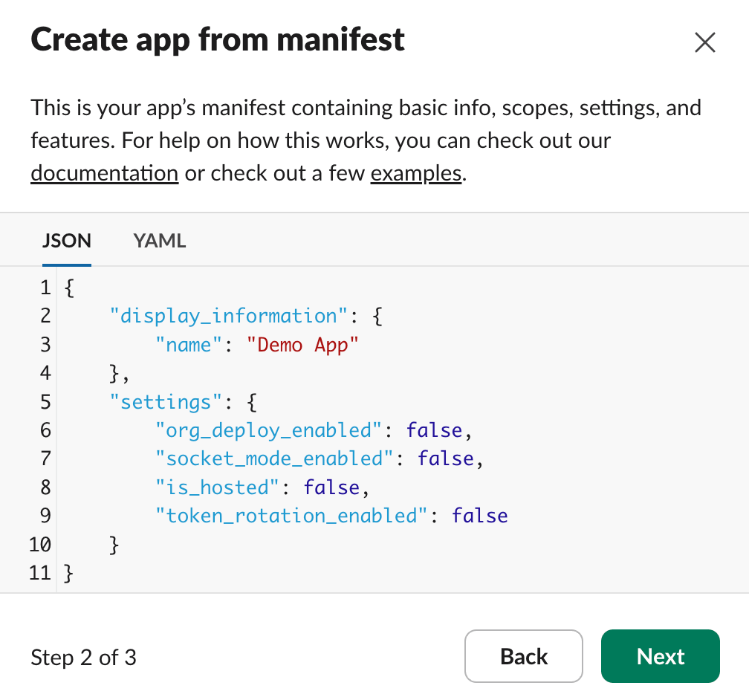This screenshot has width=749, height=700.
Task: Switch to the YAML tab
Action: coord(160,241)
